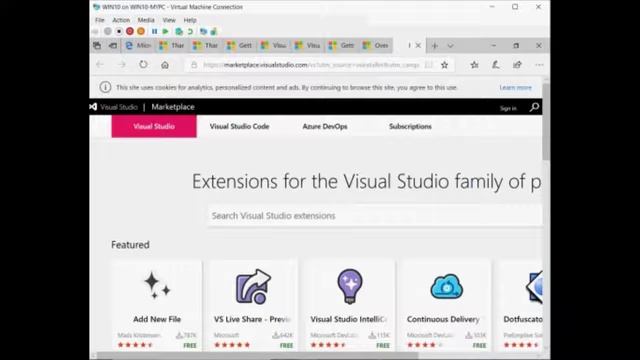Select the Azure DevOps tab
The image size is (640, 360).
pos(325,127)
